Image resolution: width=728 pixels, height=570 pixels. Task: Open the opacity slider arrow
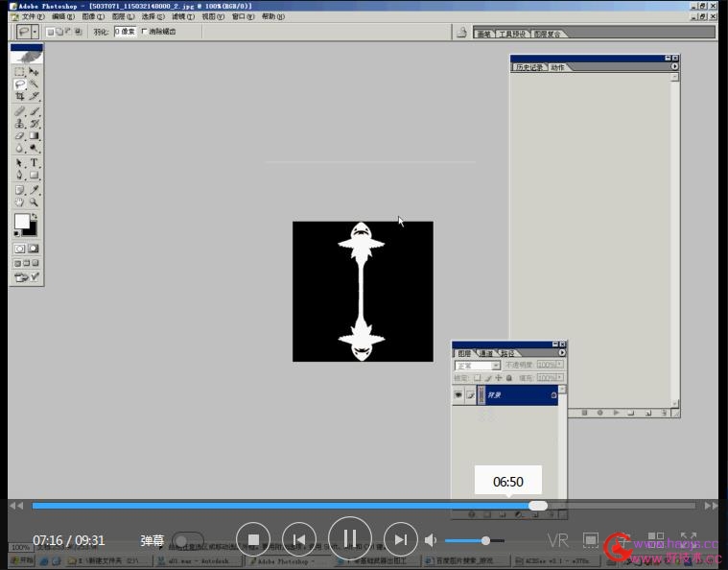(x=560, y=365)
